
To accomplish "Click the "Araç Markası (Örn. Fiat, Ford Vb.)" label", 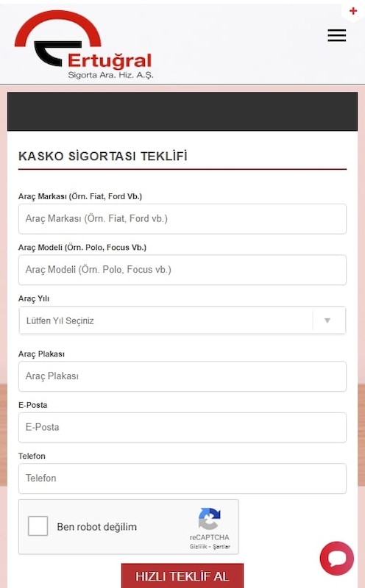I will pyautogui.click(x=80, y=196).
